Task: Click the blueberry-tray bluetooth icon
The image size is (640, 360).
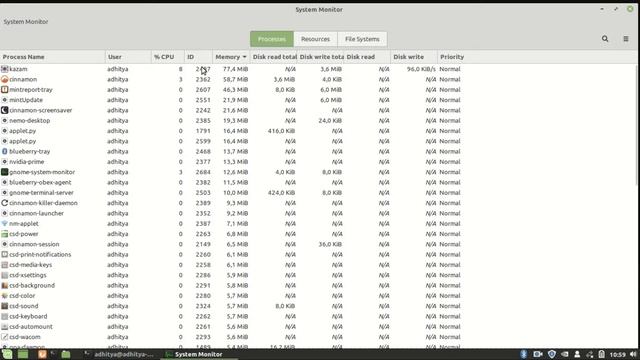Action: 4,151
